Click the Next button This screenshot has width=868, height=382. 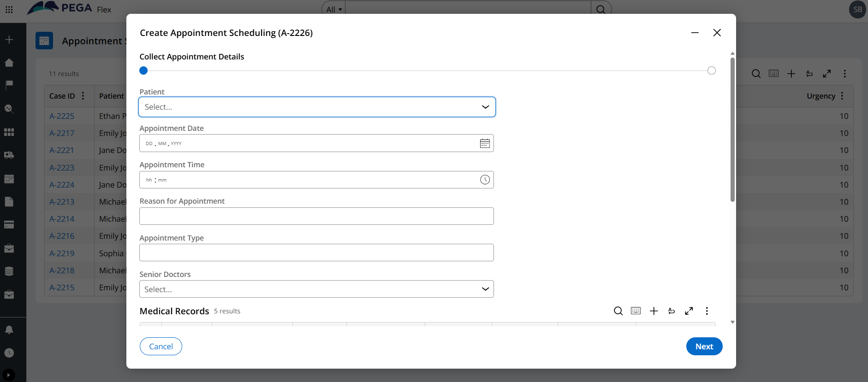pos(704,347)
